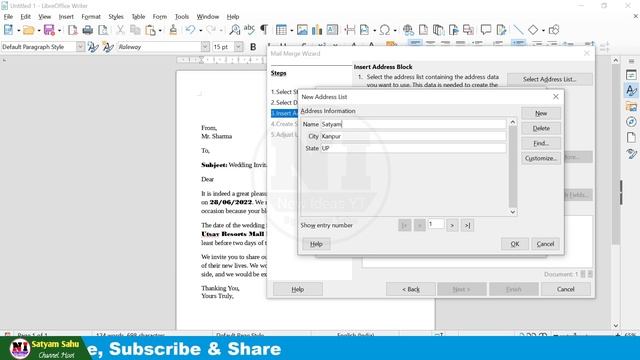
Task: Click the entry number field showing 1
Action: coord(436,224)
